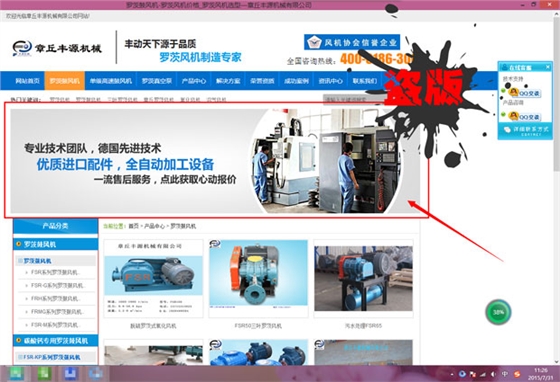Click the 脱硫罗茨式氧化风机 caption link
The image size is (560, 382).
(153, 326)
